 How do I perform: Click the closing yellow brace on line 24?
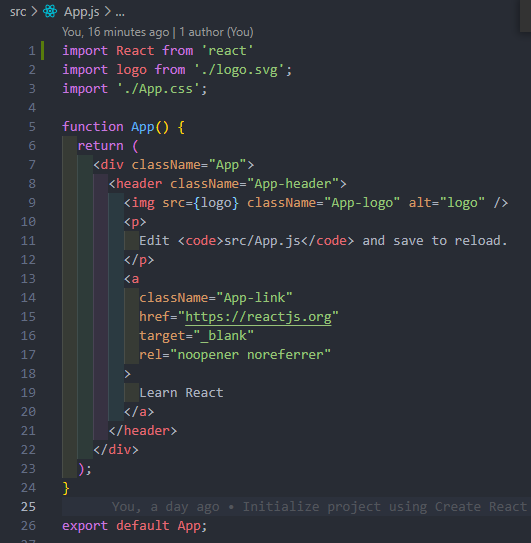[x=66, y=488]
